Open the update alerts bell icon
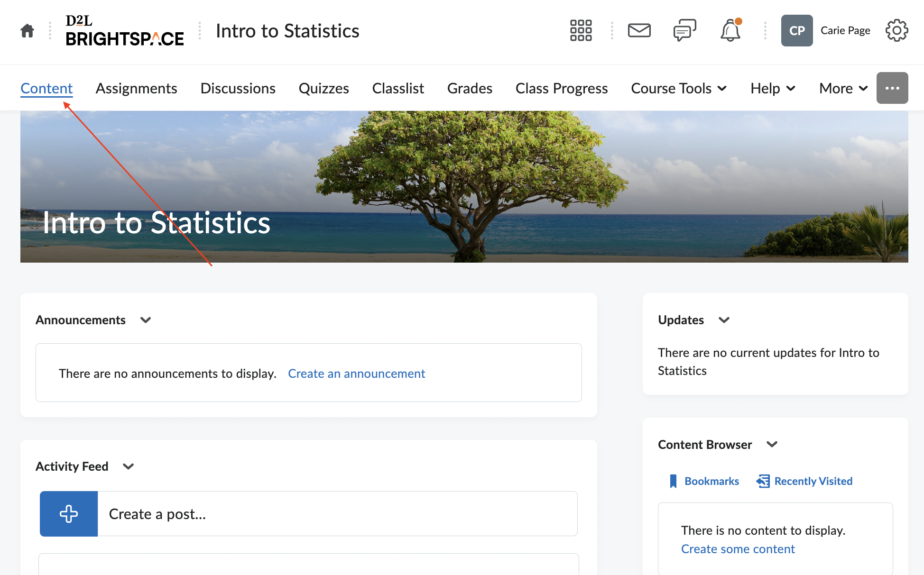Viewport: 924px width, 575px height. tap(730, 31)
